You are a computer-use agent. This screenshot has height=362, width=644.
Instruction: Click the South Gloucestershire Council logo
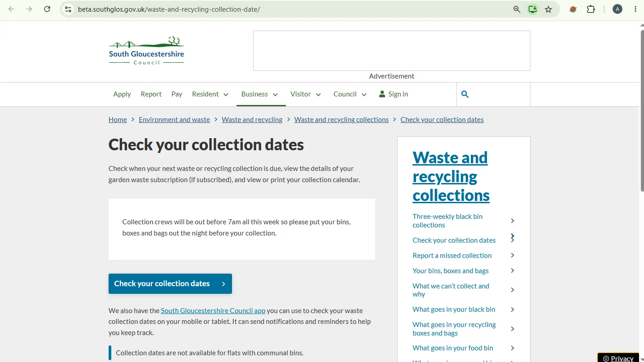146,51
